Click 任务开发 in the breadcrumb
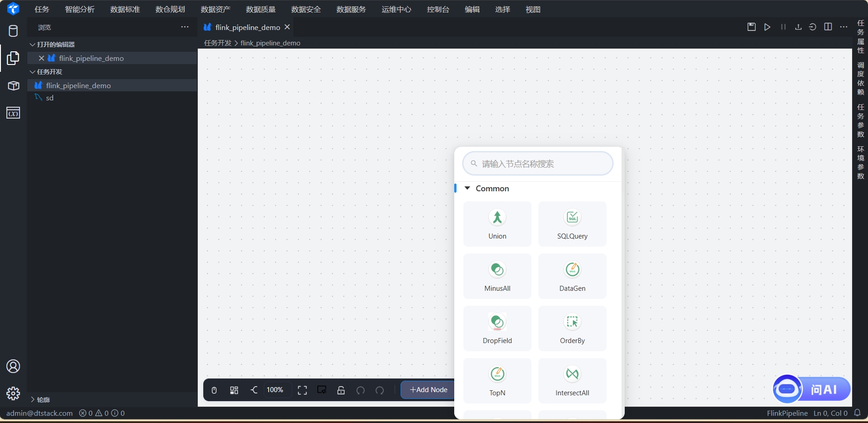This screenshot has width=868, height=423. (218, 43)
